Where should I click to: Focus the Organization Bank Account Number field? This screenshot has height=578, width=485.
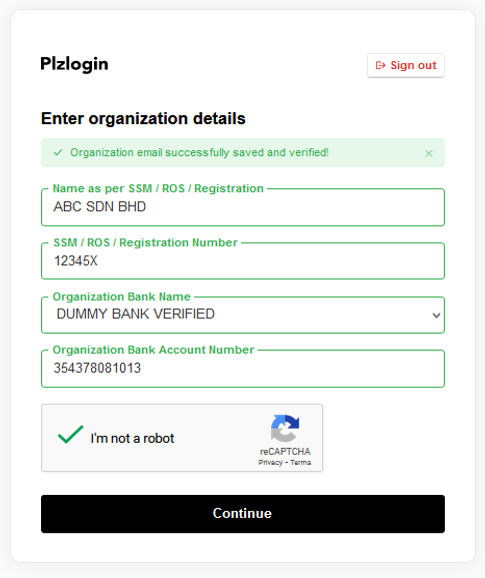click(243, 369)
